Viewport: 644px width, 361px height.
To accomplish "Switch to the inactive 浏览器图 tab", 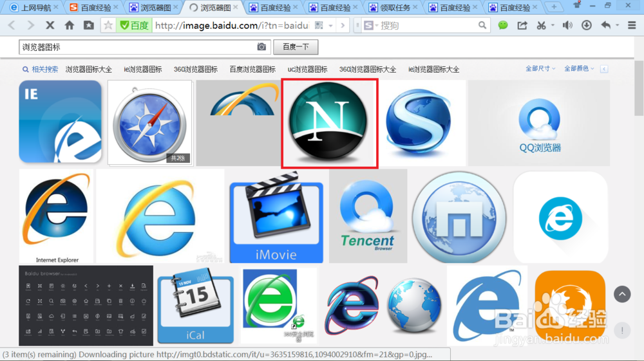I will (x=154, y=7).
